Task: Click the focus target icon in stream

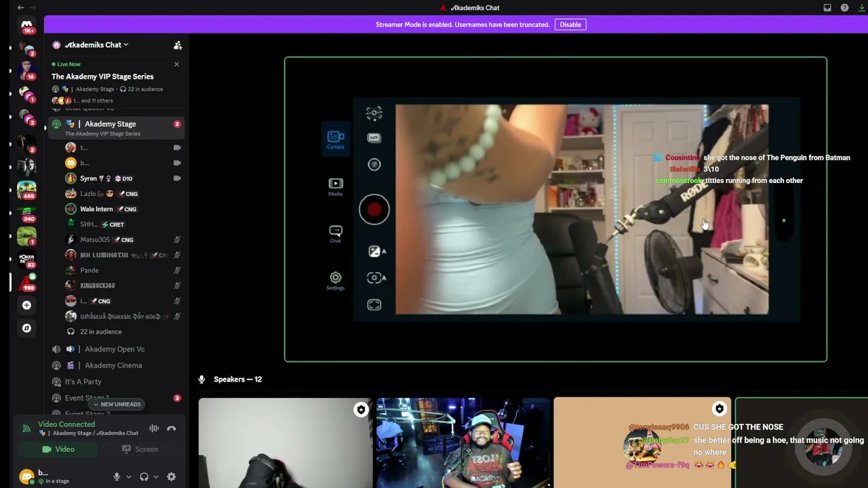Action: click(374, 113)
